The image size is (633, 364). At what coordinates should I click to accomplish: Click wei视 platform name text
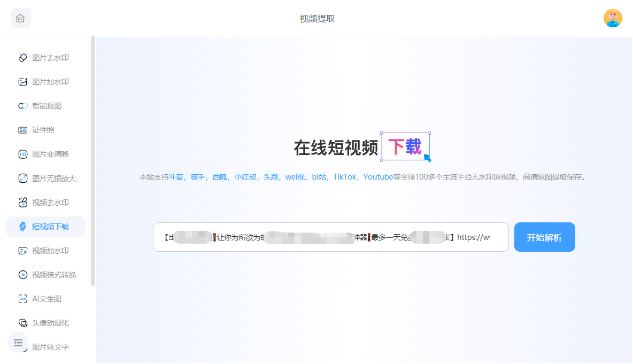(295, 177)
